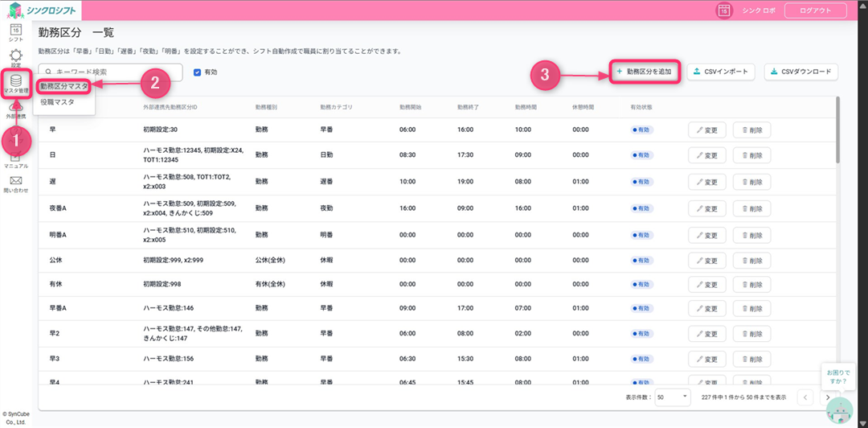Click the 公休(全休) cell
This screenshot has height=428, width=868.
coord(270,260)
